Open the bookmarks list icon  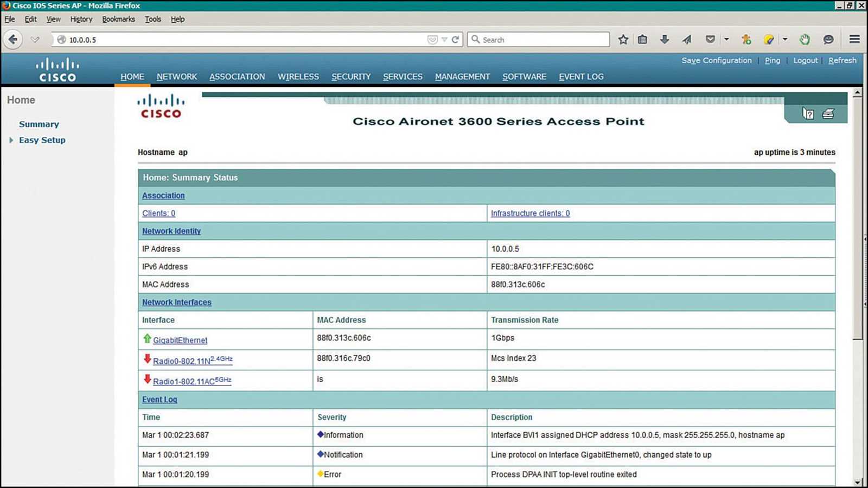[x=642, y=40]
